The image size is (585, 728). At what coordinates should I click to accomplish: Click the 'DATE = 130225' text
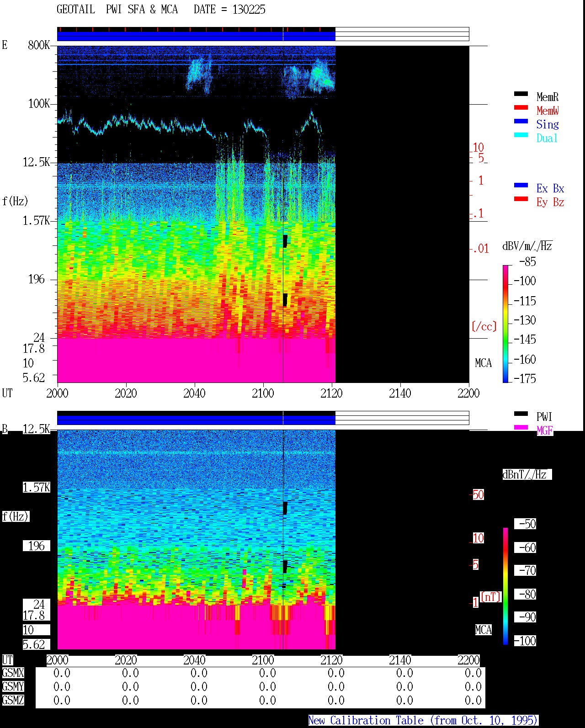point(229,10)
